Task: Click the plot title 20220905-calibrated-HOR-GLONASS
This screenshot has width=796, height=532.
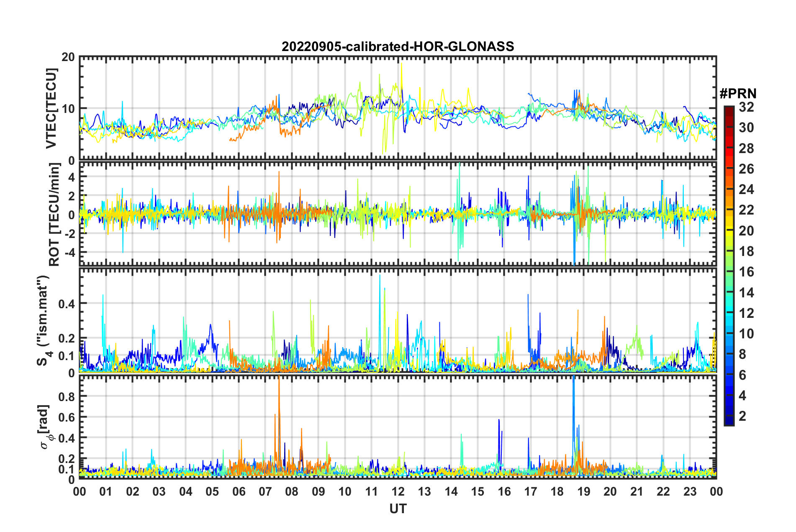Action: tap(398, 46)
